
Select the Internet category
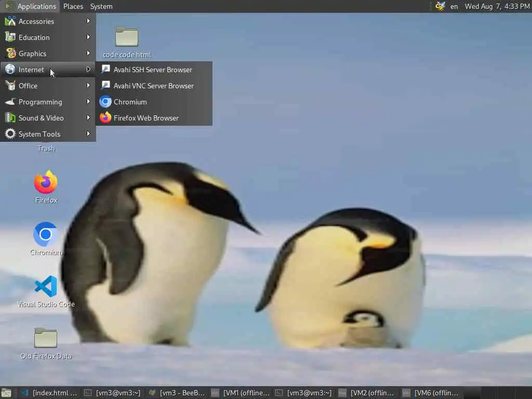48,70
